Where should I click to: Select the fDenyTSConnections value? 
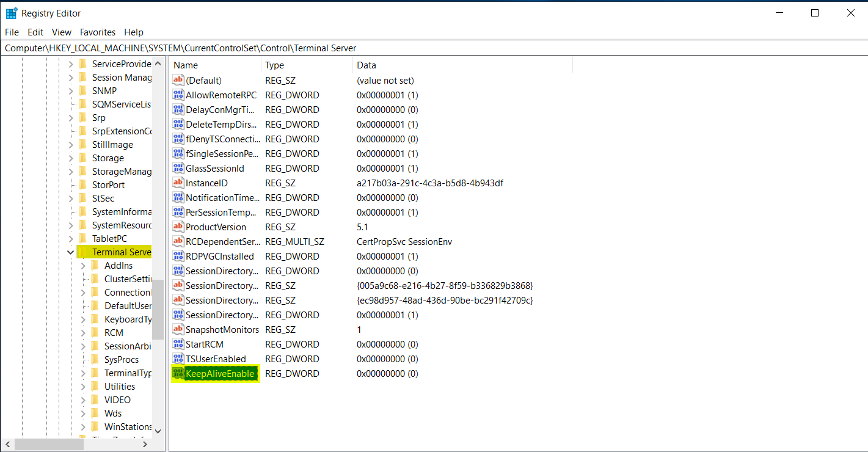222,139
